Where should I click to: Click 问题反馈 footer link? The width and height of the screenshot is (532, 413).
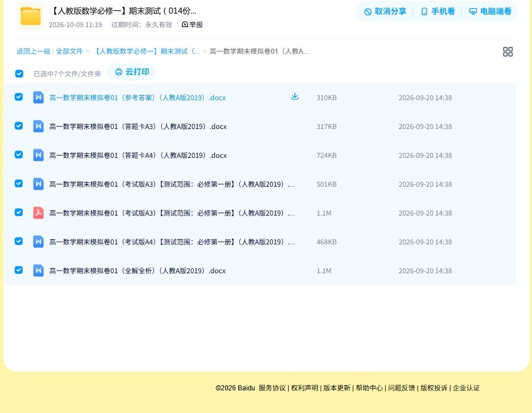click(401, 388)
